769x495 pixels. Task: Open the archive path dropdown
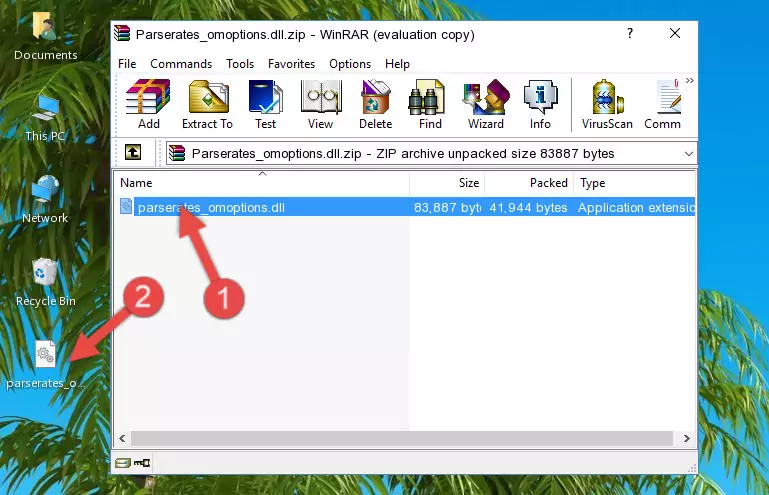point(689,154)
